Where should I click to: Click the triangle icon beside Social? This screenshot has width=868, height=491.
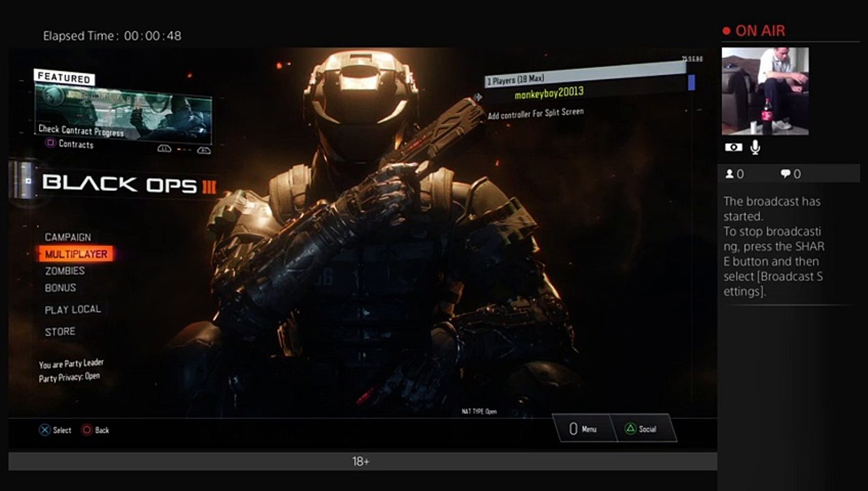click(631, 429)
